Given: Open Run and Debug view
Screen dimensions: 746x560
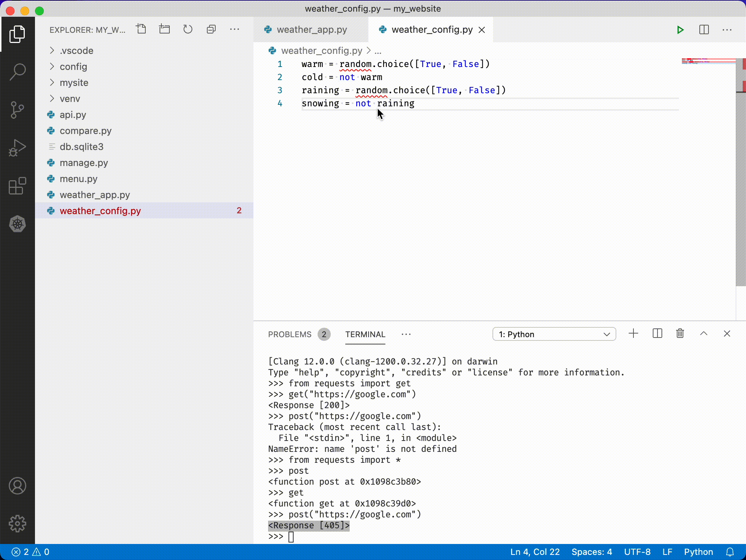Looking at the screenshot, I should coord(17,147).
